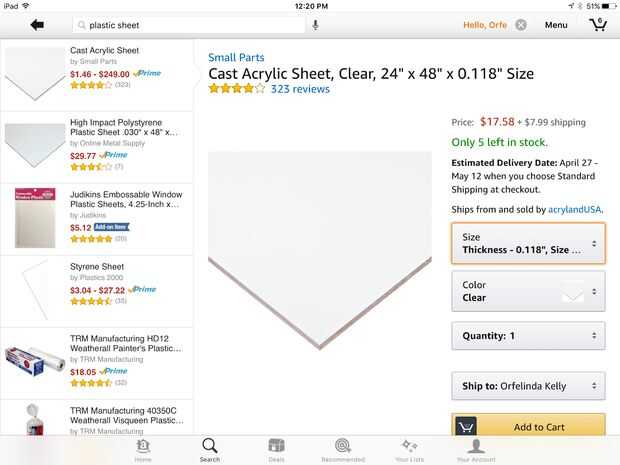Open the Ship to Orfelinda Kelly selector
The width and height of the screenshot is (620, 465).
tap(528, 385)
